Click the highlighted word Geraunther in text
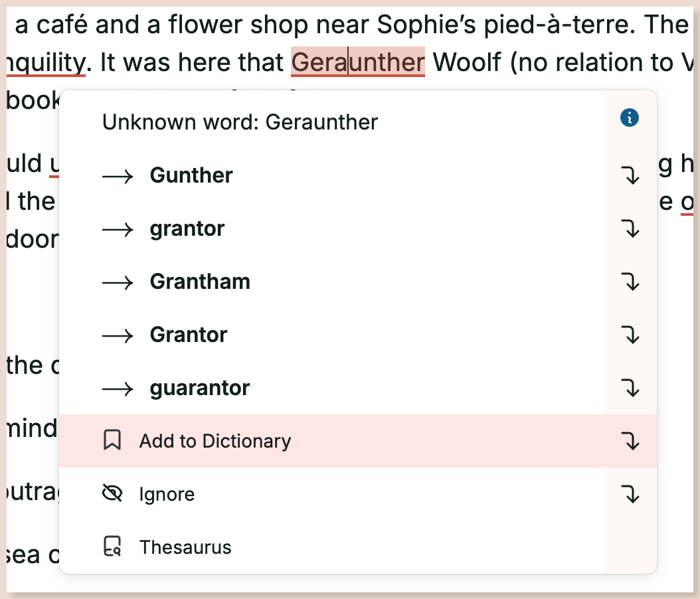Screen dimensions: 700x599 pos(358,62)
